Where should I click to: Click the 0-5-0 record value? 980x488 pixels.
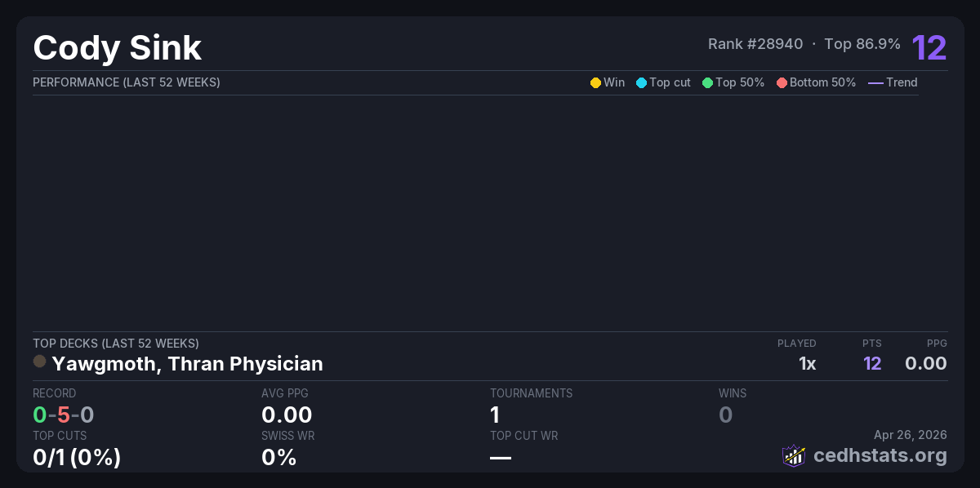[64, 415]
